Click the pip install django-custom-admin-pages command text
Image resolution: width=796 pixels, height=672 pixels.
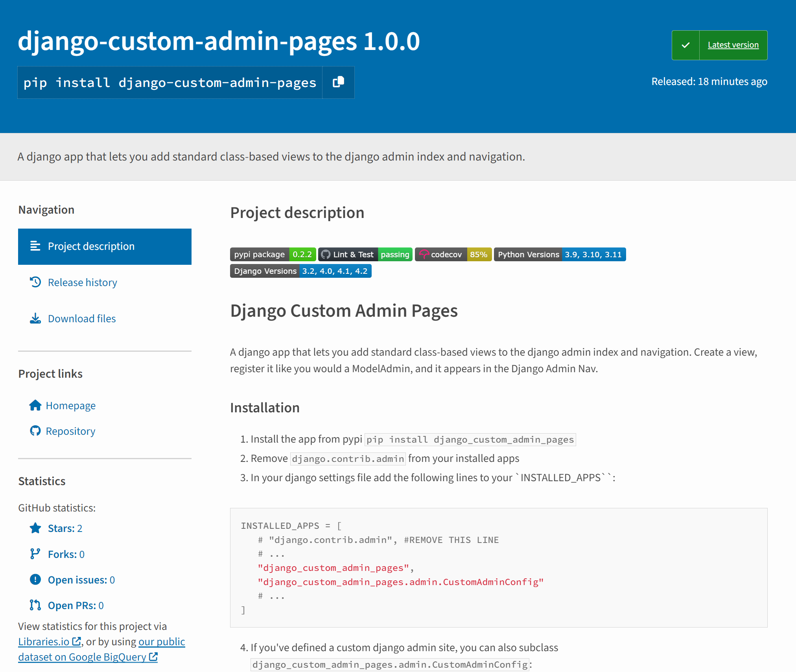pos(170,83)
